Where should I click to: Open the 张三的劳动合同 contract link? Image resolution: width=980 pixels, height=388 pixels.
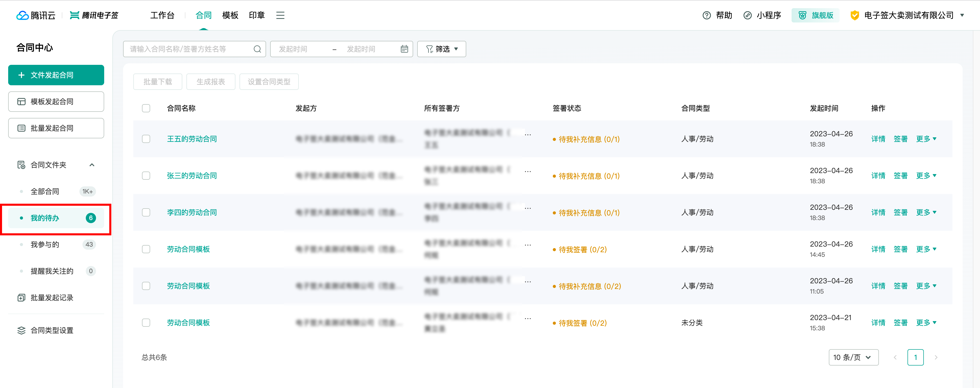(x=192, y=175)
